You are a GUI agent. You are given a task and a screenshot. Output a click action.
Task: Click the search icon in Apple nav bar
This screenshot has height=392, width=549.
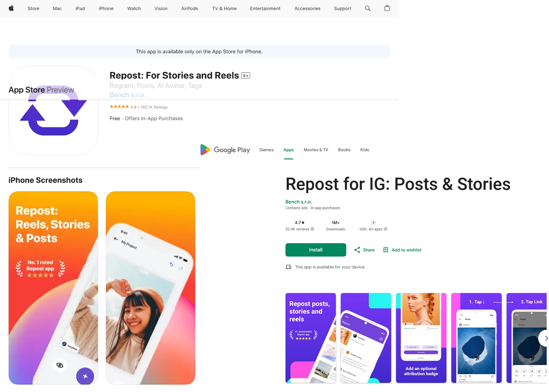[367, 8]
